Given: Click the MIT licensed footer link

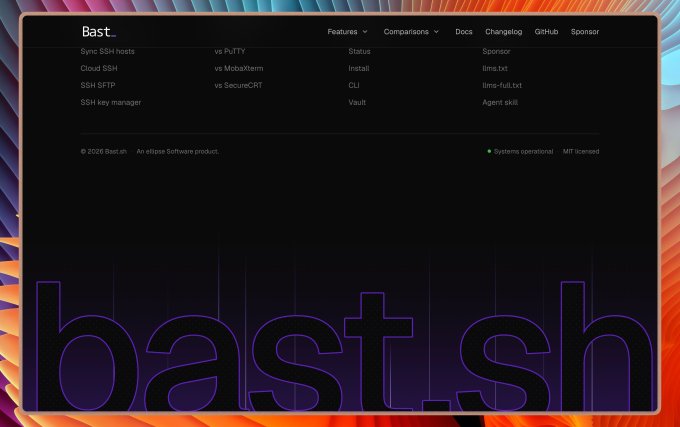Looking at the screenshot, I should tap(581, 151).
